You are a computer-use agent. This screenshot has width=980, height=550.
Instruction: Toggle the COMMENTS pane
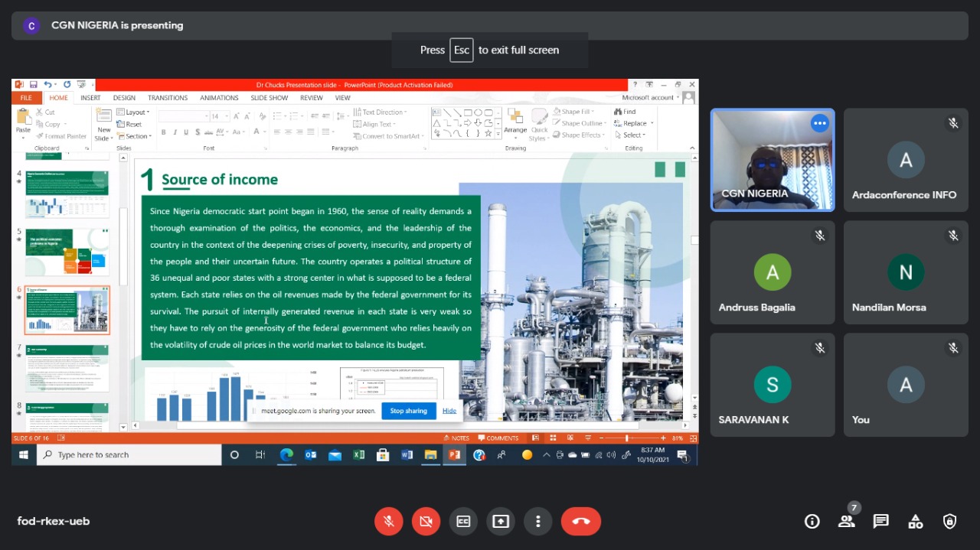tap(498, 438)
